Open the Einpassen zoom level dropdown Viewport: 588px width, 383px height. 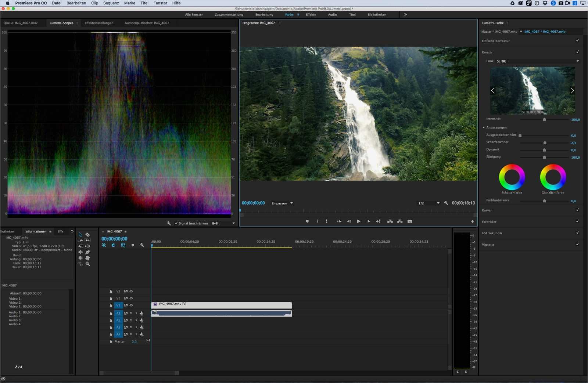point(282,203)
